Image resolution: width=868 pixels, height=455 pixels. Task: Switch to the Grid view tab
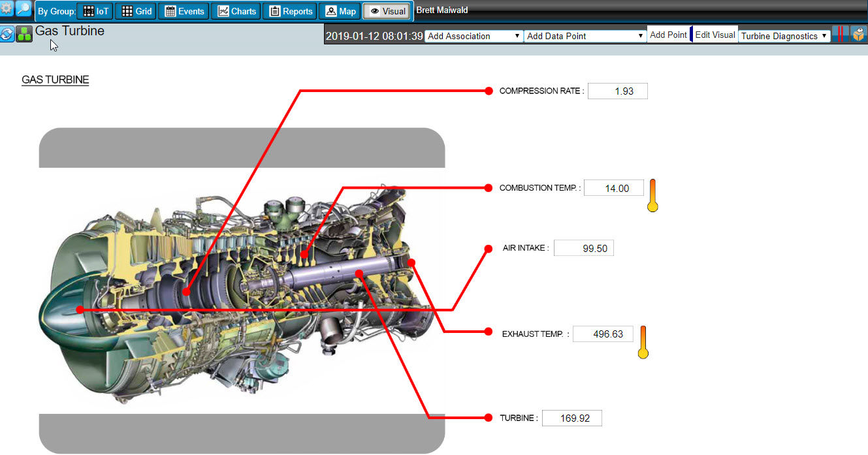137,11
